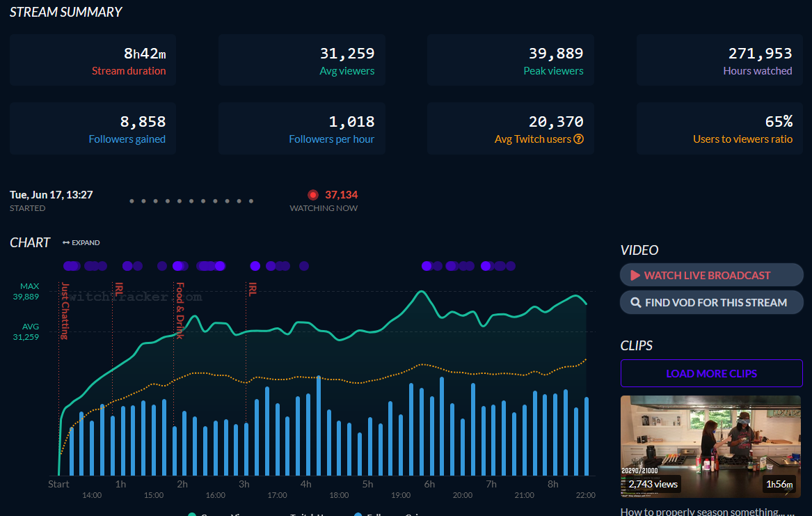Click the AVG 31,259 axis label
This screenshot has width=812, height=516.
coord(26,331)
